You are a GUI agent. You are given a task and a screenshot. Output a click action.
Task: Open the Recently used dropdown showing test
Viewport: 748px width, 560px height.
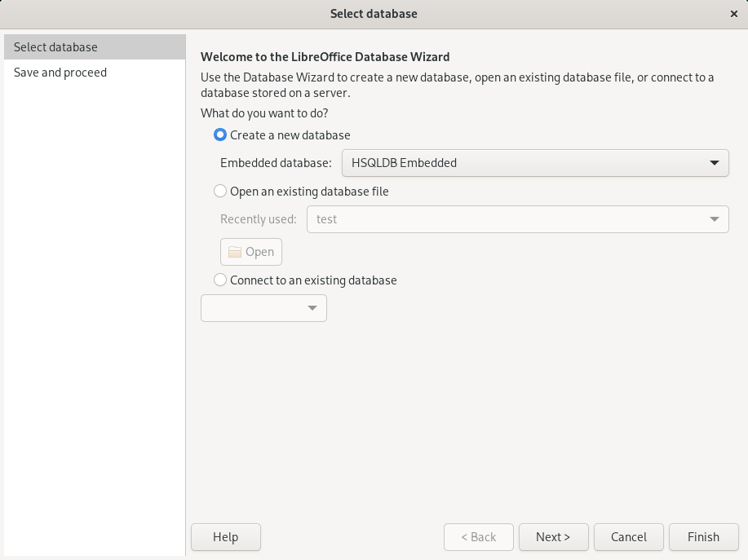[x=517, y=219]
